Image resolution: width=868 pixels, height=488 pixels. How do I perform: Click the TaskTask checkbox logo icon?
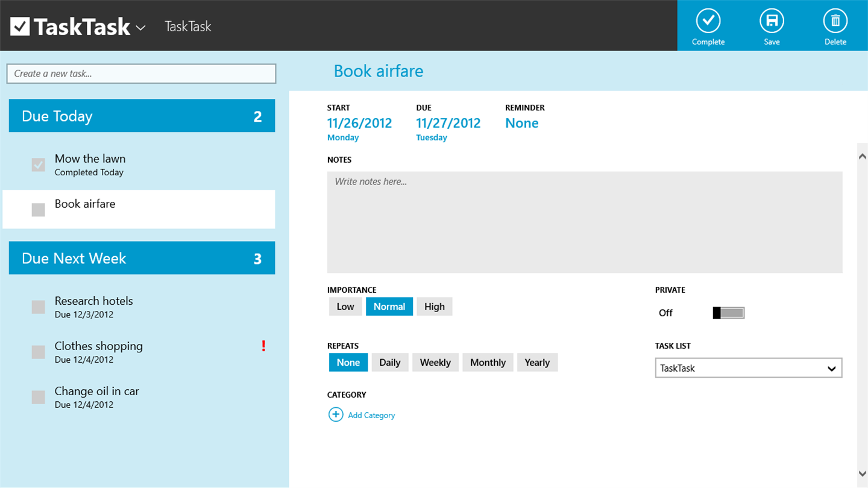(x=20, y=26)
